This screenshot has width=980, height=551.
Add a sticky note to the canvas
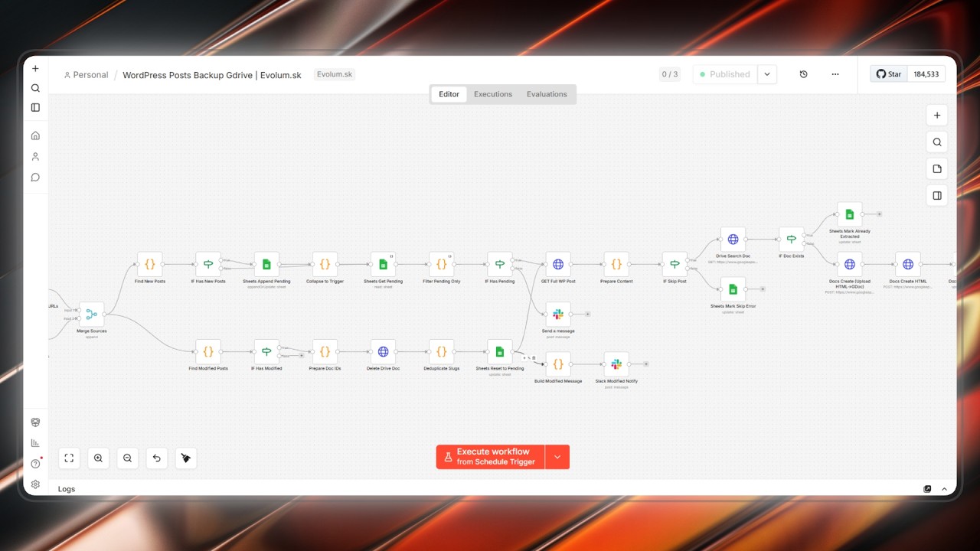point(937,169)
